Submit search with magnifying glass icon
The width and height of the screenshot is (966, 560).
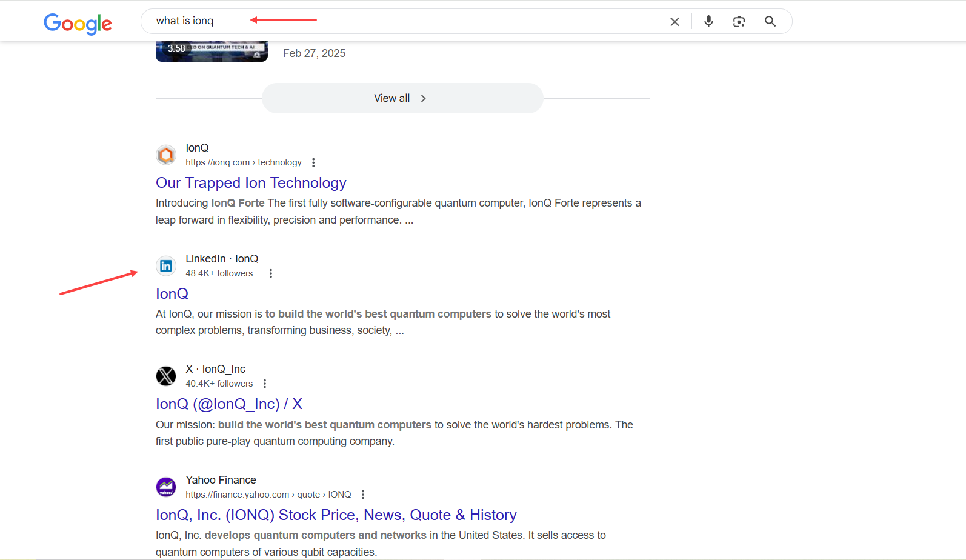[770, 22]
